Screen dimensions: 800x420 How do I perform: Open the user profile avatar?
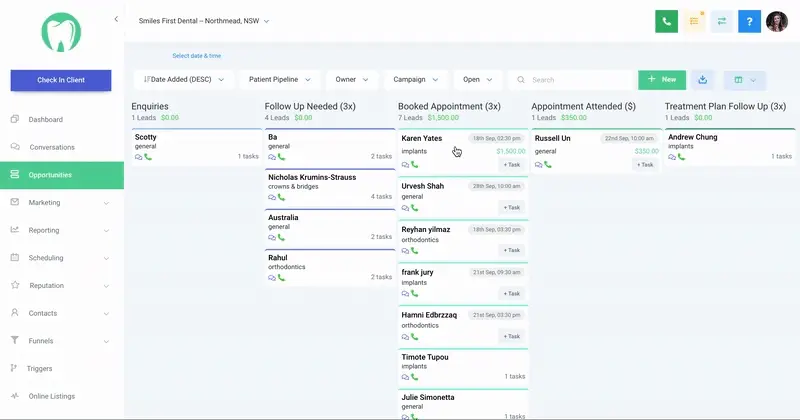tap(777, 21)
